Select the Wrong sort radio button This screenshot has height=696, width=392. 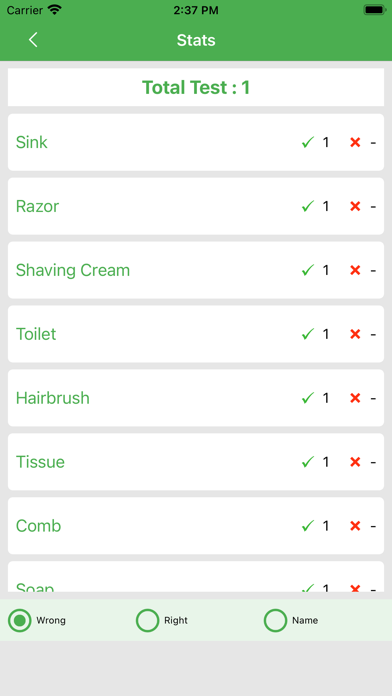(x=20, y=620)
